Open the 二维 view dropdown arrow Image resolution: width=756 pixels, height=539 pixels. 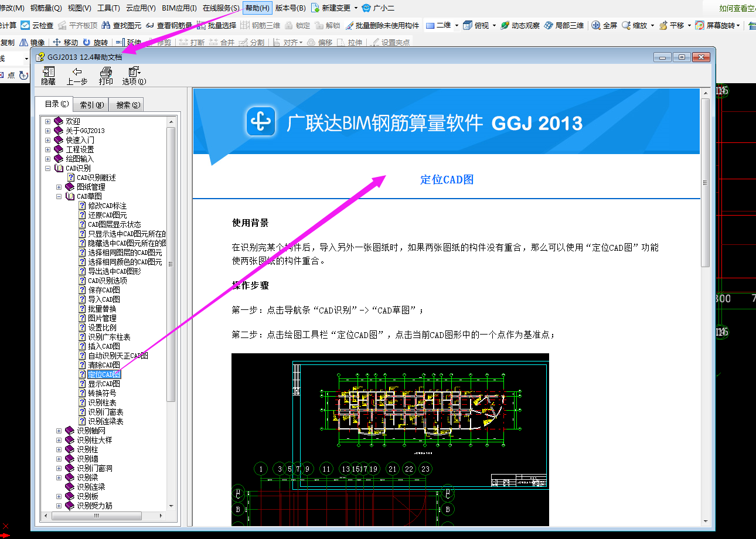[456, 25]
